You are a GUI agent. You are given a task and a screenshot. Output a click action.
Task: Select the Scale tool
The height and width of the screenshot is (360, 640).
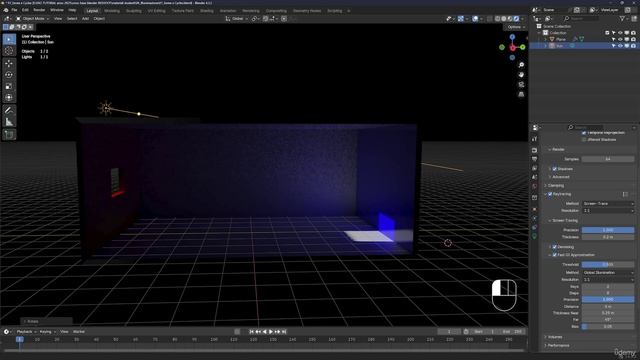click(x=9, y=86)
